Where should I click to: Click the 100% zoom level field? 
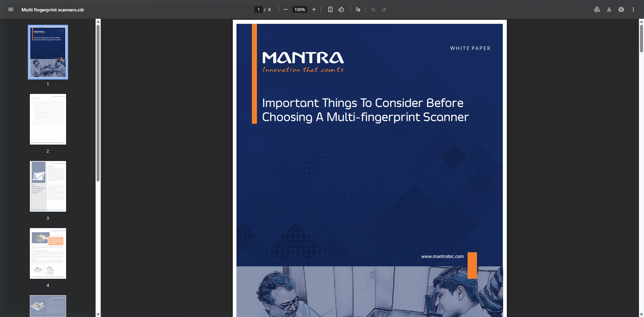(x=300, y=9)
